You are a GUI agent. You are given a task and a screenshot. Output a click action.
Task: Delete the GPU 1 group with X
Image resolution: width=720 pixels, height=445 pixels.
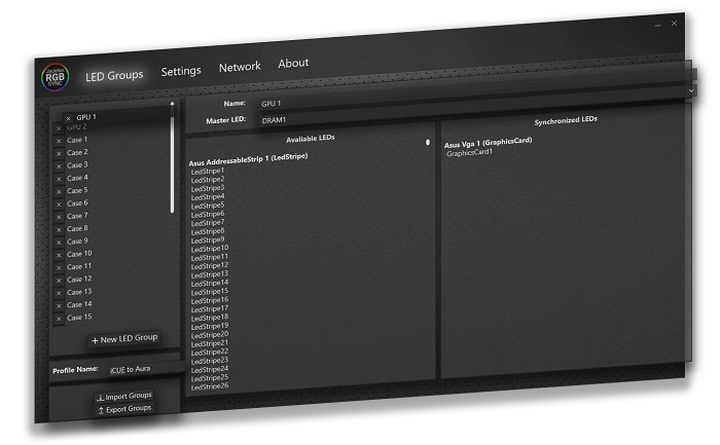click(68, 118)
